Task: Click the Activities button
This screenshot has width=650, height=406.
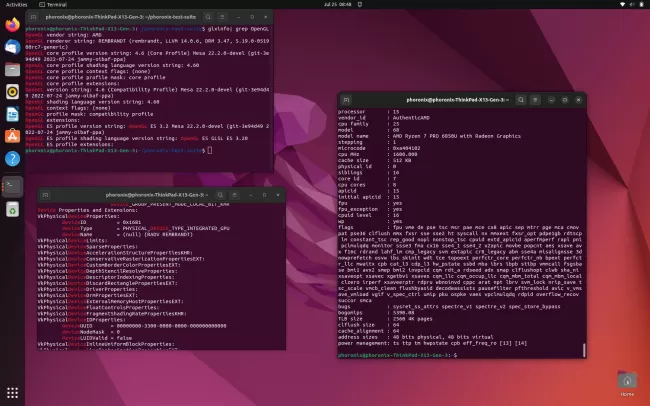Action: click(16, 4)
